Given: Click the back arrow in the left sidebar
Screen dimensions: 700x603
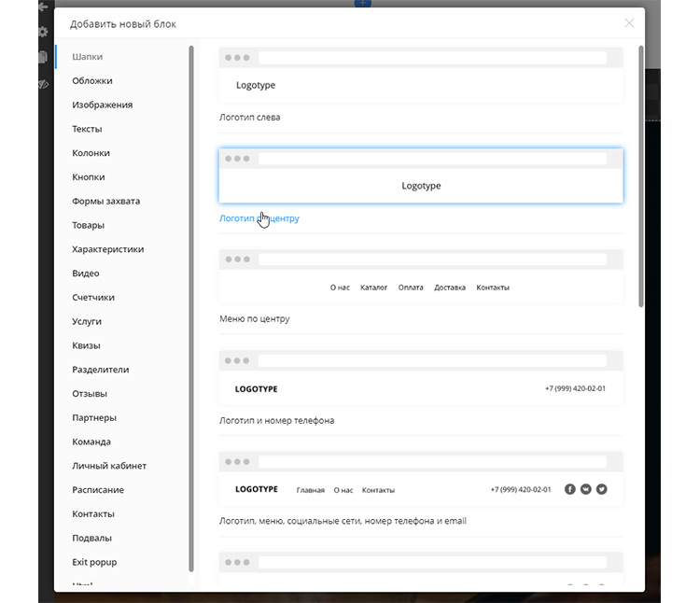Looking at the screenshot, I should pyautogui.click(x=43, y=7).
